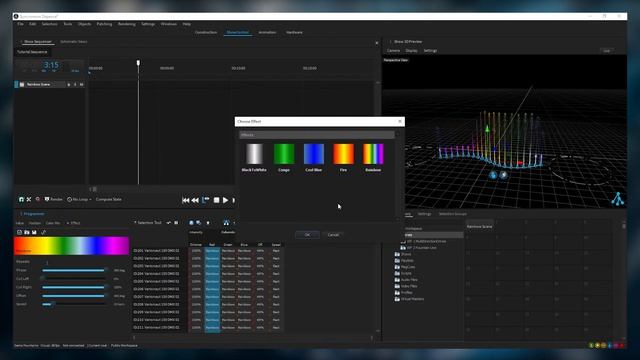Click the rainbow gradient effect preview bar
This screenshot has height=360, width=640.
click(71, 246)
